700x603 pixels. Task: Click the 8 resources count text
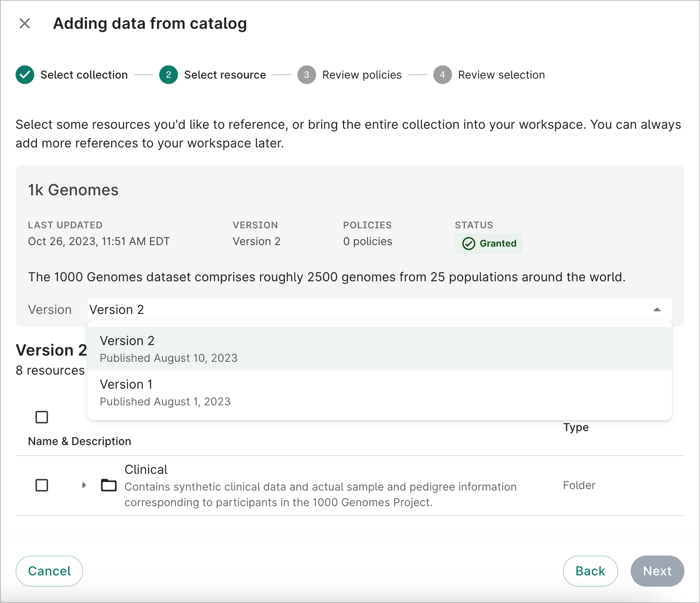point(50,370)
